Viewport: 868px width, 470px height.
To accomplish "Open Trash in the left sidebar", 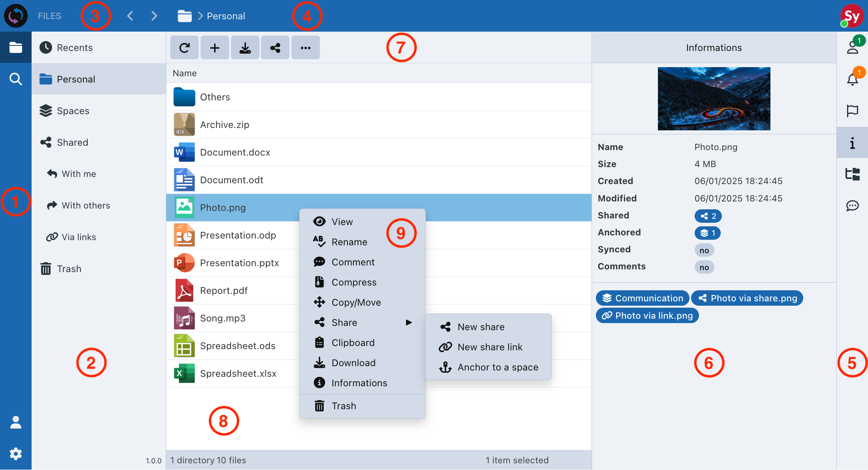I will coord(70,269).
